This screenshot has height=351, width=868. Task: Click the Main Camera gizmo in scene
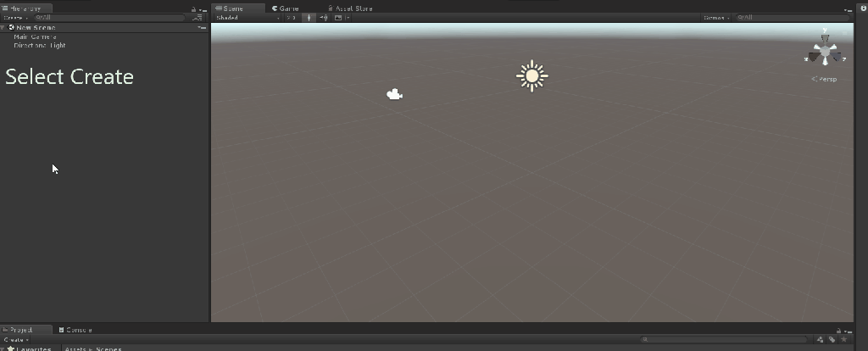(394, 94)
